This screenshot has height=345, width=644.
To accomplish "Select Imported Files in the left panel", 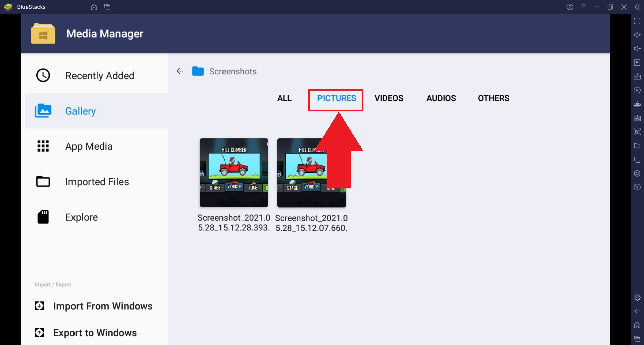I will tap(97, 181).
